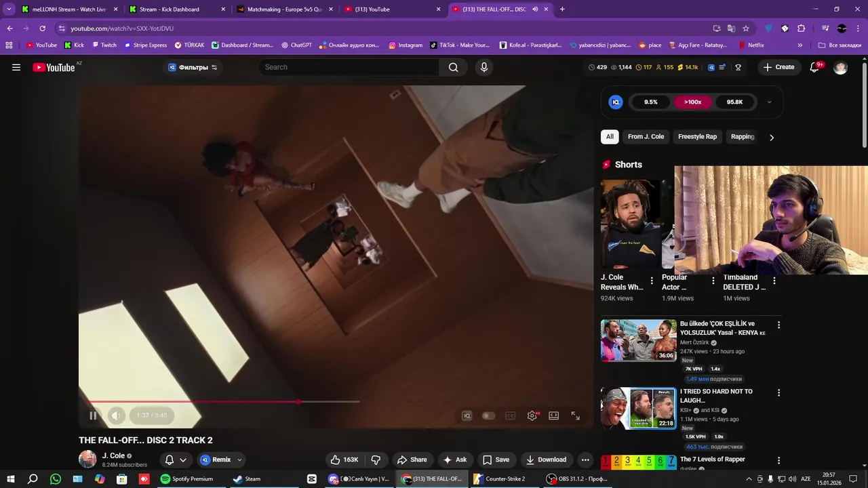Share the video
The width and height of the screenshot is (868, 488).
point(412,460)
